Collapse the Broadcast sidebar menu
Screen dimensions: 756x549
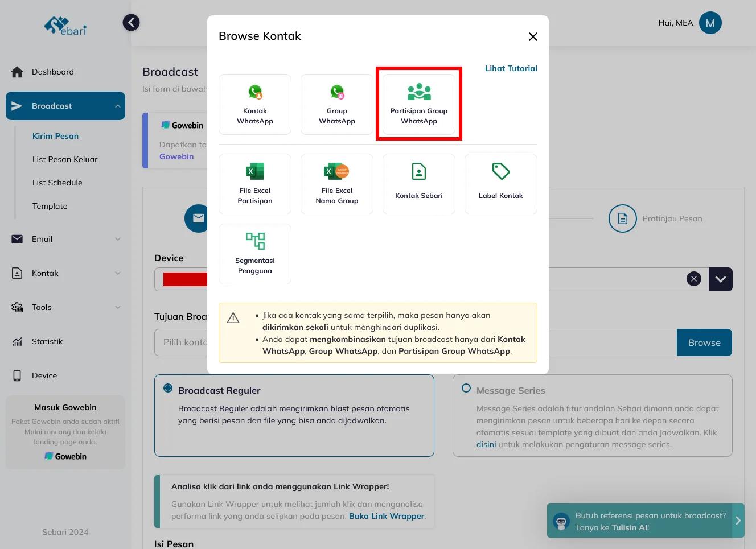pyautogui.click(x=65, y=106)
